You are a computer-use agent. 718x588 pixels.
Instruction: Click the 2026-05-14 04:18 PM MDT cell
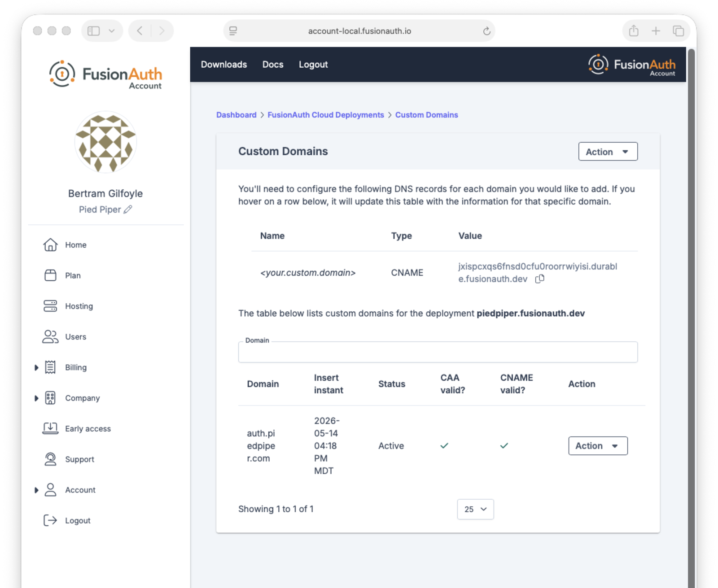point(327,446)
